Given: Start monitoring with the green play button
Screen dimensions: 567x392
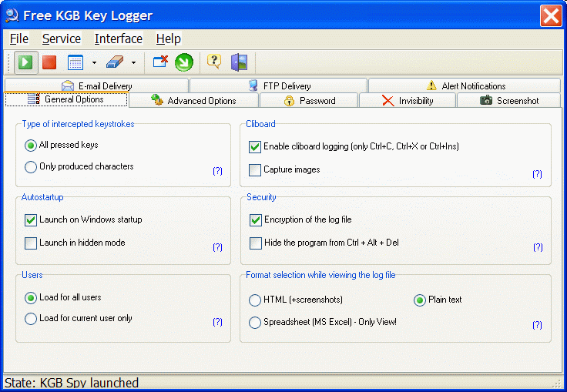Looking at the screenshot, I should point(25,62).
